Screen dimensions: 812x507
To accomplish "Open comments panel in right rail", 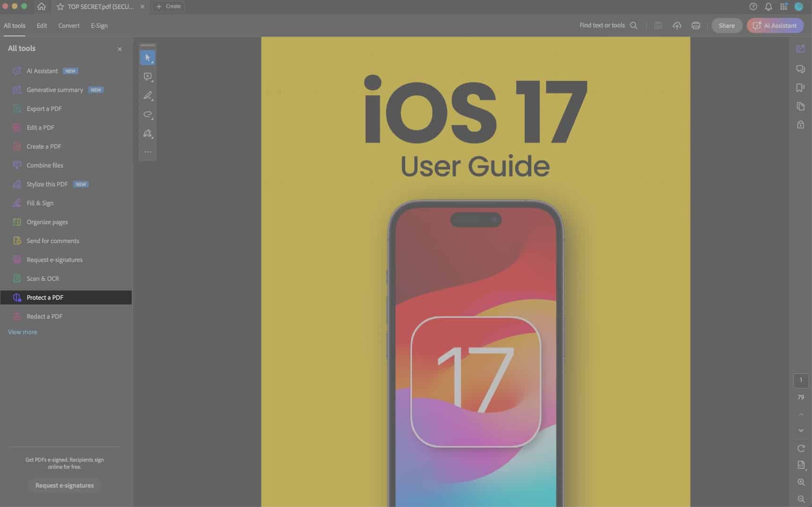I will tap(801, 69).
